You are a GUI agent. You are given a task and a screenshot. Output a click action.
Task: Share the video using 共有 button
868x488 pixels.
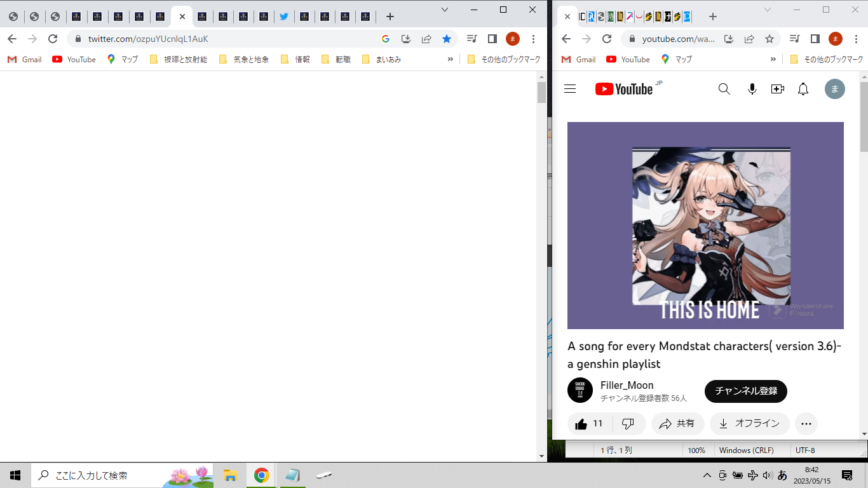(677, 424)
